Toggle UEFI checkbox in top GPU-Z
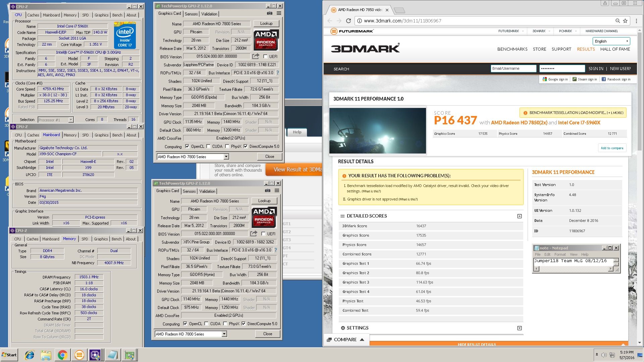The width and height of the screenshot is (644, 362). pos(265,57)
